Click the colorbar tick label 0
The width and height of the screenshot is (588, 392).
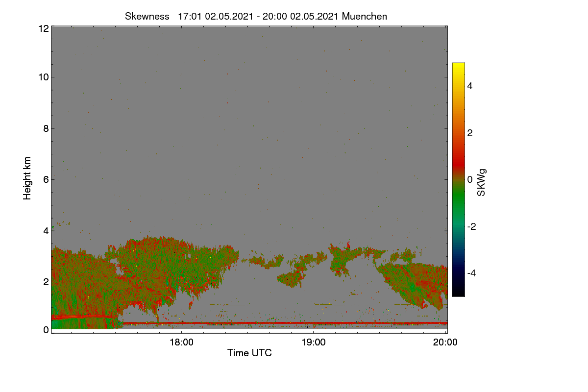469,179
